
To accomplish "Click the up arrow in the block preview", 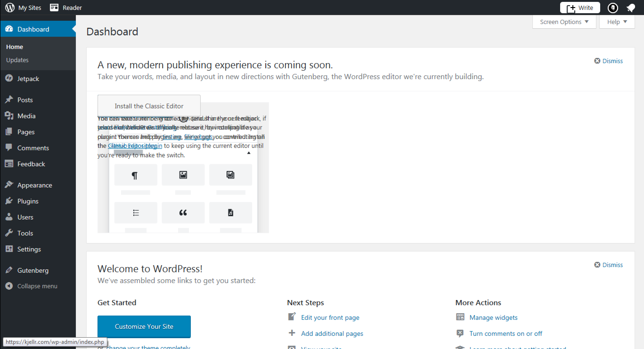I will pos(249,153).
